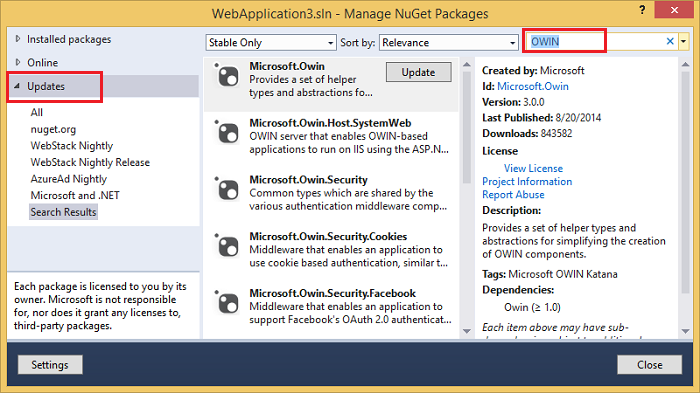Image resolution: width=700 pixels, height=393 pixels.
Task: Click the package list scrollbar thumb
Action: (x=467, y=127)
